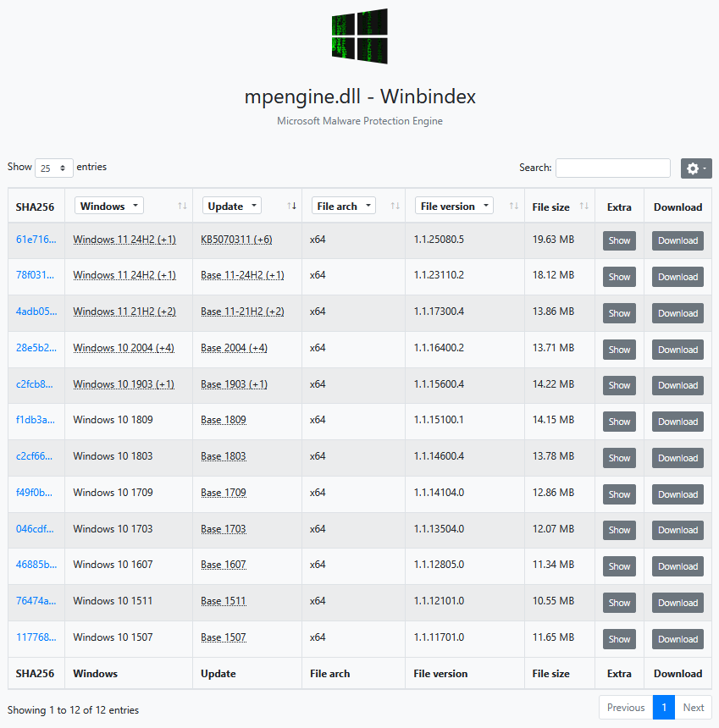719x728 pixels.
Task: Go to the Next page
Action: pyautogui.click(x=693, y=708)
